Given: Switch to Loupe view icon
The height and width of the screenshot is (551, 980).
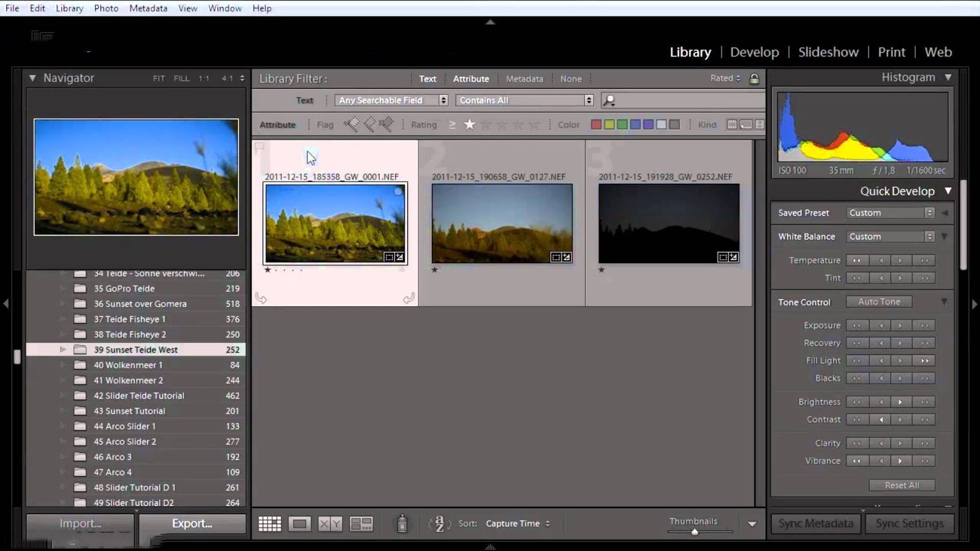Looking at the screenshot, I should (x=300, y=523).
